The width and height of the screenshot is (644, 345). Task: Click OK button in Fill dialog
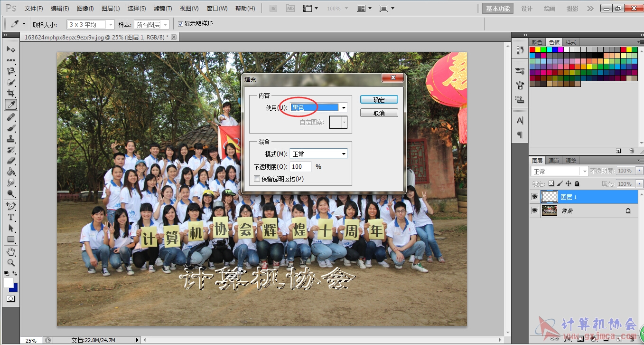tap(379, 100)
